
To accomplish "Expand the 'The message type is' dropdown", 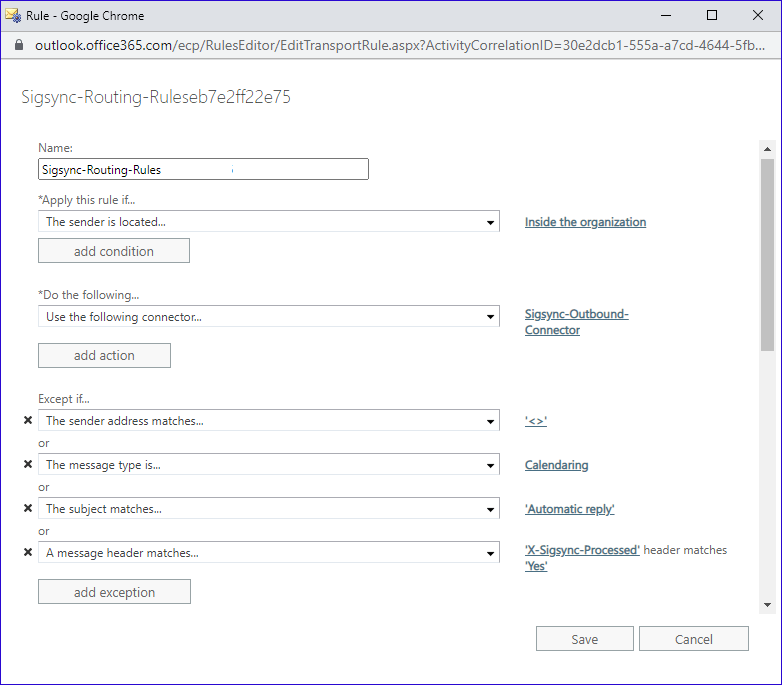I will (x=269, y=465).
